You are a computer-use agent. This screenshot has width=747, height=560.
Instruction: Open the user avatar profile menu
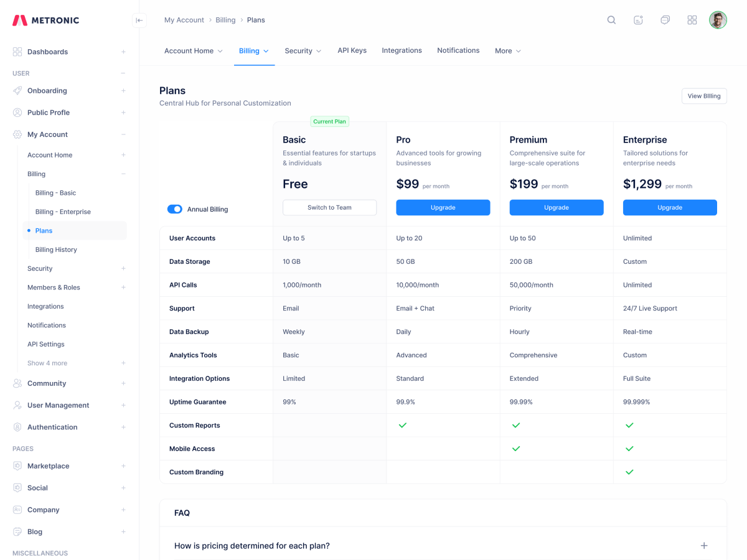pos(718,20)
